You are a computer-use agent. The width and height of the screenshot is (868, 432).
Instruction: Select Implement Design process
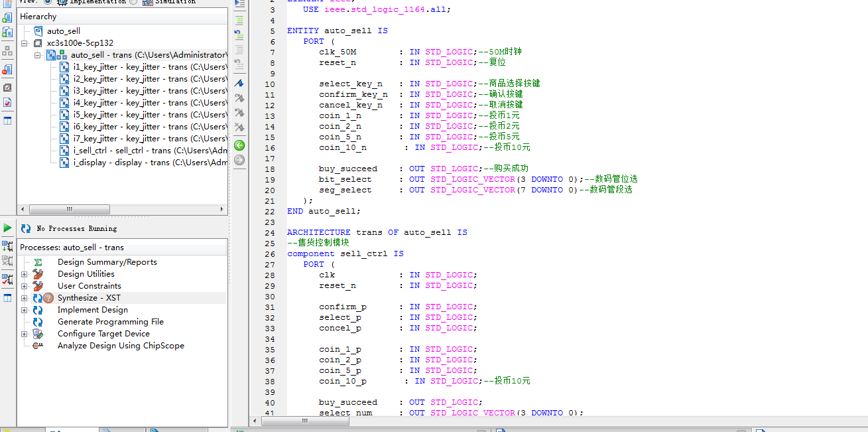click(92, 310)
